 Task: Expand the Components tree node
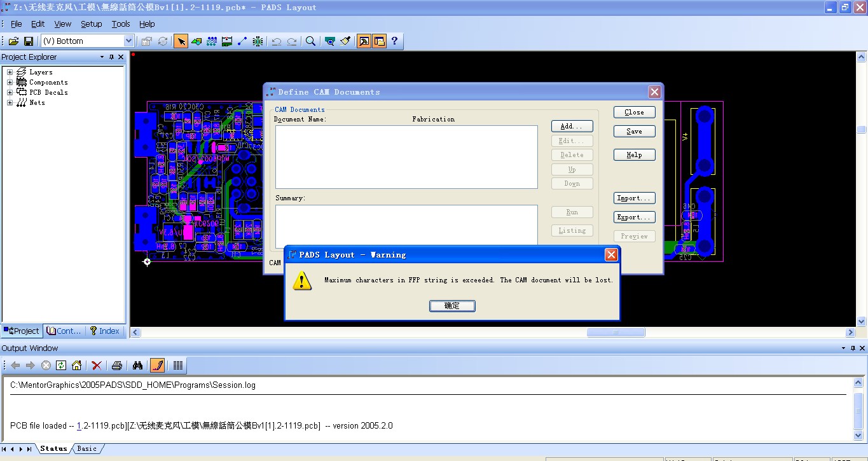pos(10,82)
